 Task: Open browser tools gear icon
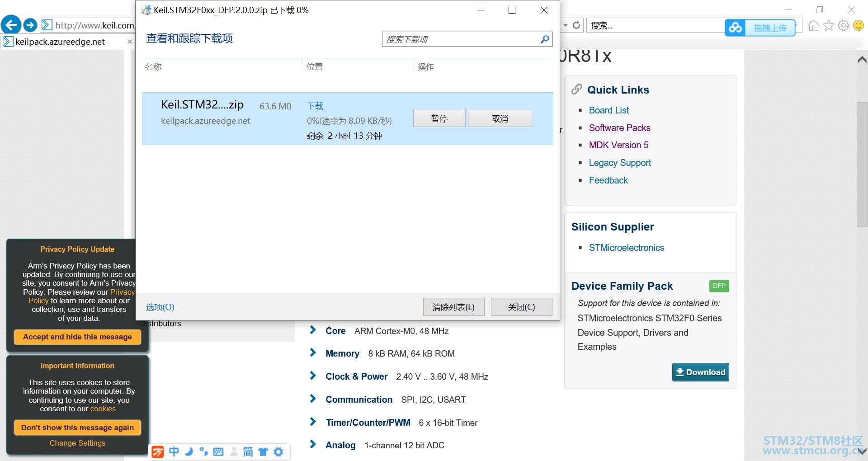[844, 25]
